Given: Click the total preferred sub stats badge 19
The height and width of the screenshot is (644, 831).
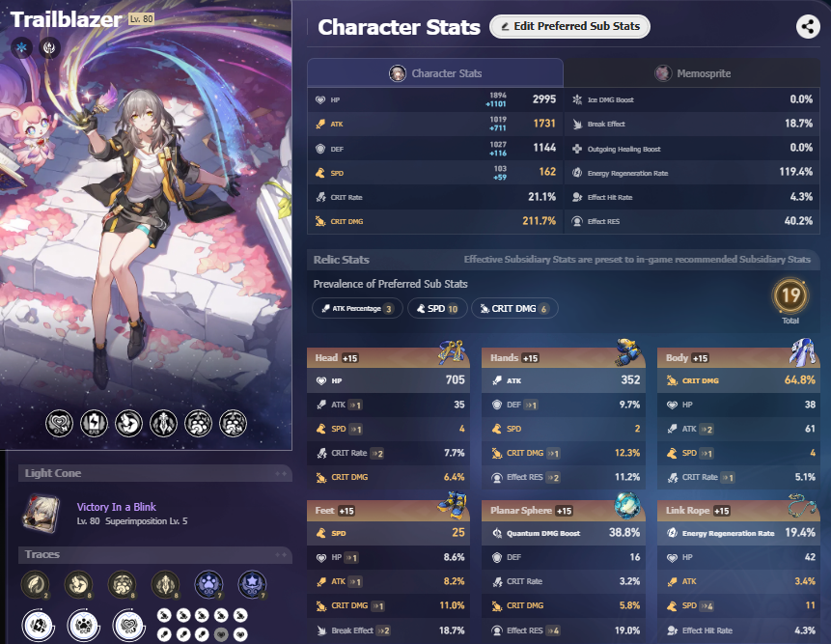Looking at the screenshot, I should (x=790, y=295).
